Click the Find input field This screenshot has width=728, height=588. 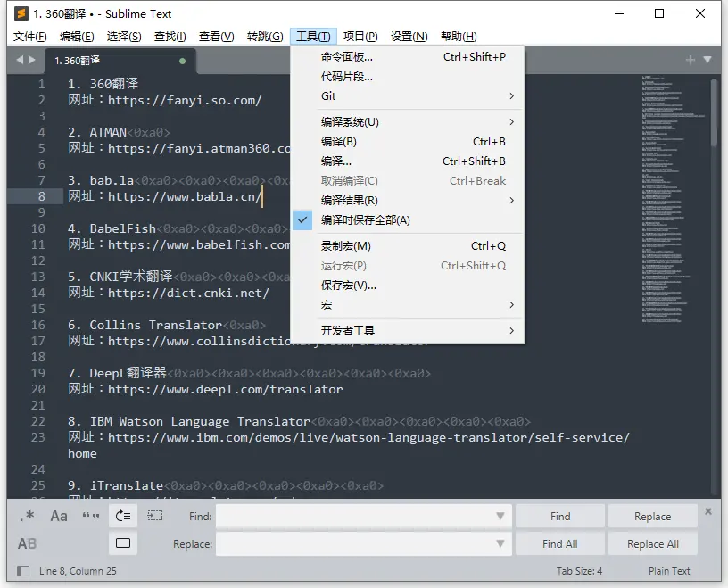point(363,516)
